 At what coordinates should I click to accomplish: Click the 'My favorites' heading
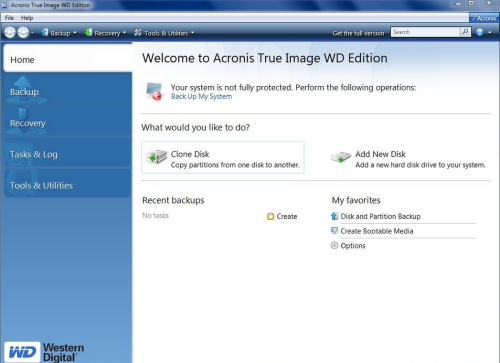356,200
